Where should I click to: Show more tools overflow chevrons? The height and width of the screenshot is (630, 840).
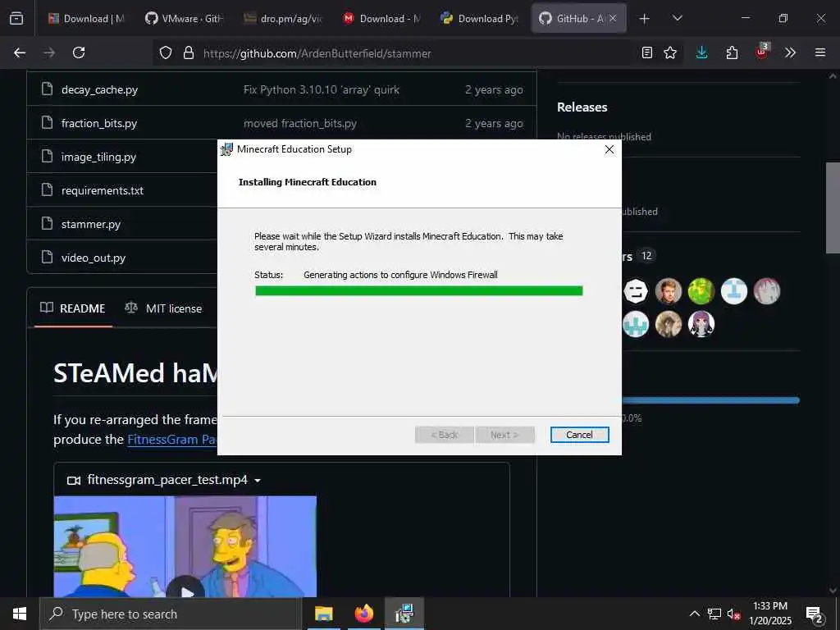[x=790, y=52]
